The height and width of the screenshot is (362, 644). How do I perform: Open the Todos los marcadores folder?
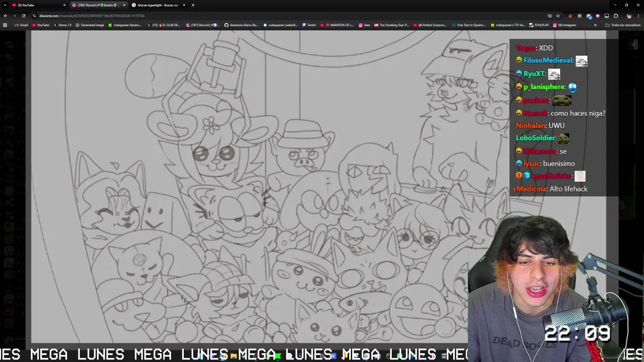[x=623, y=25]
